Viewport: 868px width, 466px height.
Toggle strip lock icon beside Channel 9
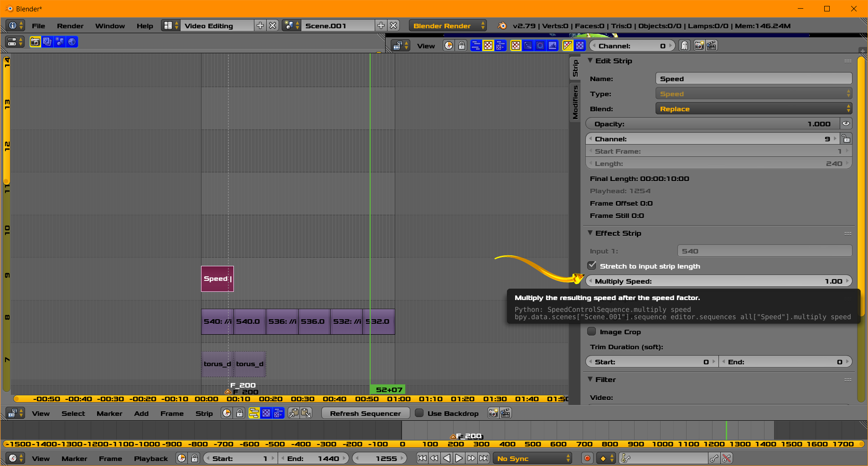pyautogui.click(x=846, y=139)
